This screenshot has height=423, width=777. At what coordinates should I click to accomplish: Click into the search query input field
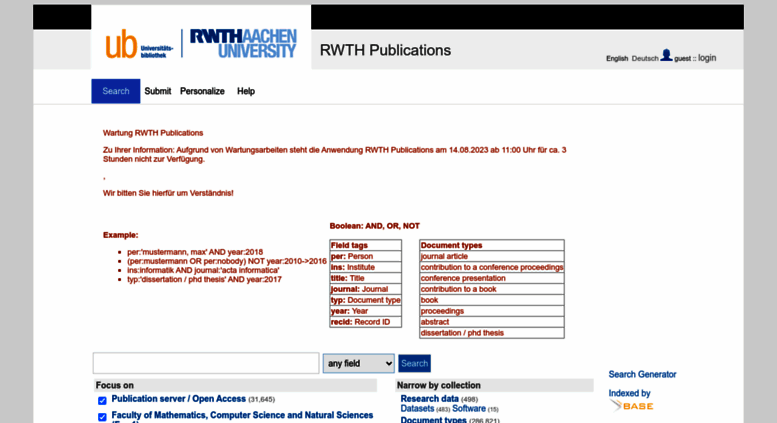206,363
